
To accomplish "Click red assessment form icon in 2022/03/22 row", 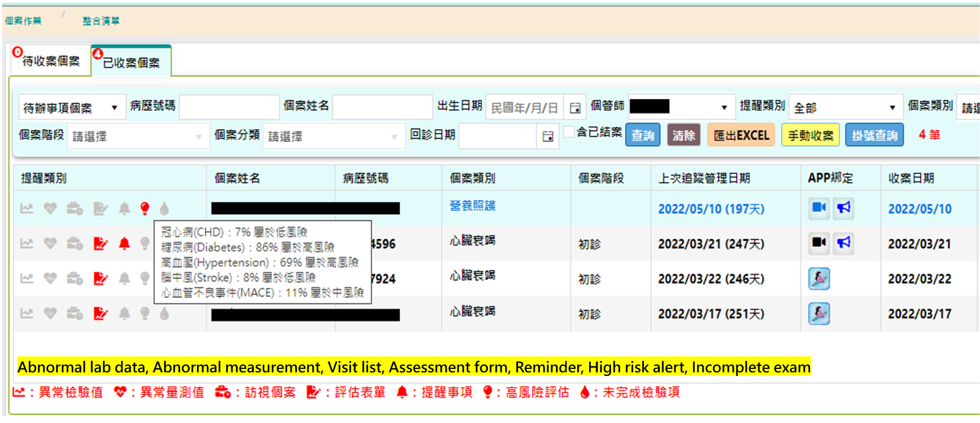I will pyautogui.click(x=100, y=279).
